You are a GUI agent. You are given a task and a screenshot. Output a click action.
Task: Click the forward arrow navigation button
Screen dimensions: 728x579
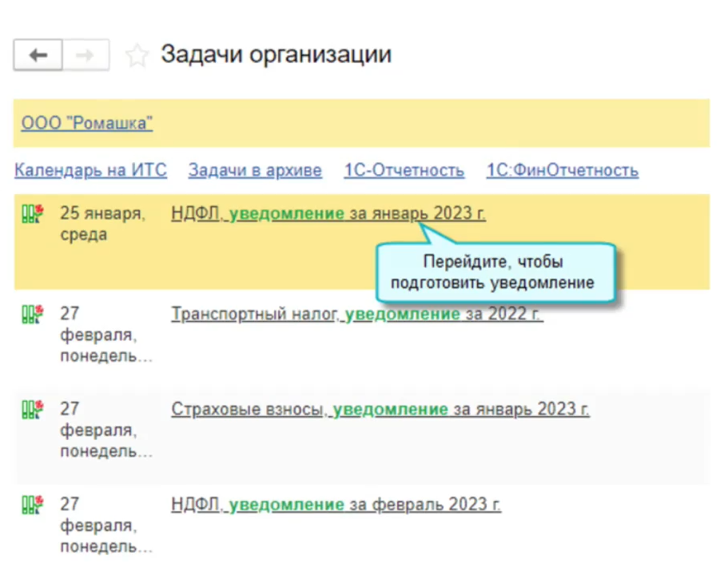(x=86, y=55)
